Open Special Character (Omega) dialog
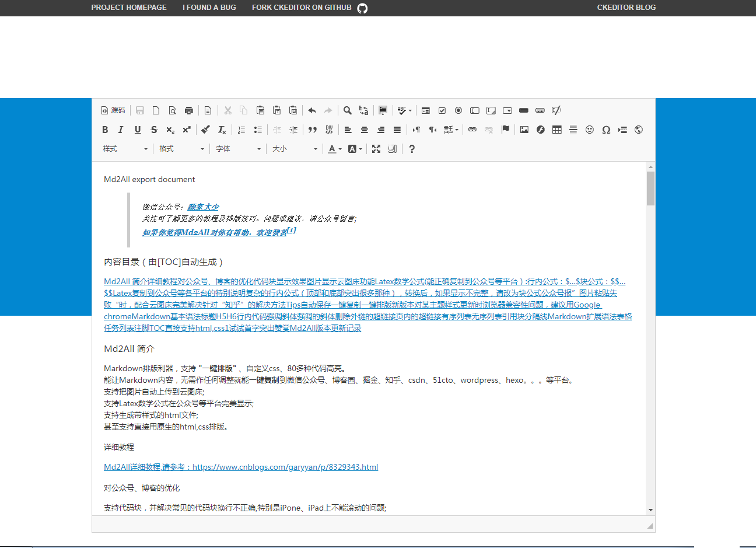 tap(606, 130)
